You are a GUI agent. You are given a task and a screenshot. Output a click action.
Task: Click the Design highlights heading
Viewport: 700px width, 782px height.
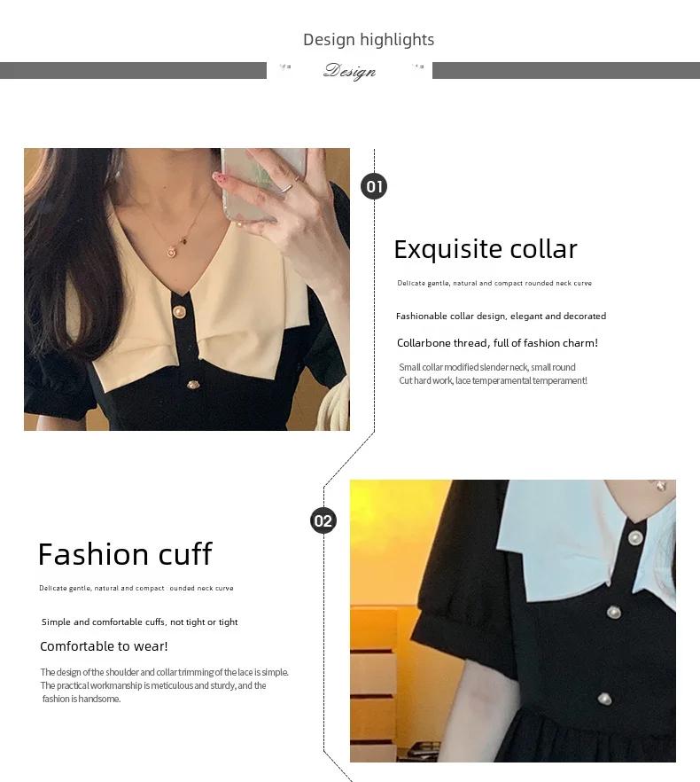tap(369, 40)
